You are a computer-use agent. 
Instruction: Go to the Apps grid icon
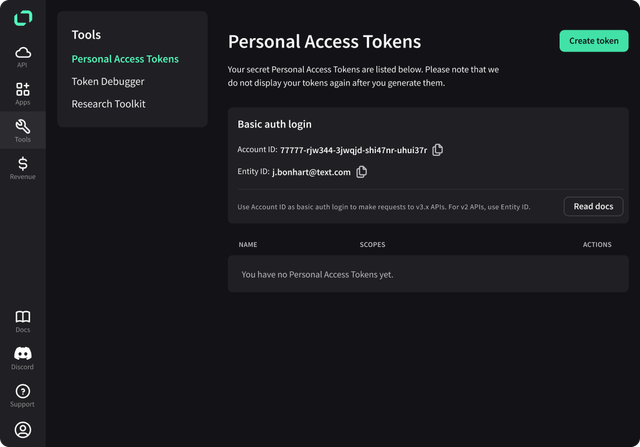[23, 89]
